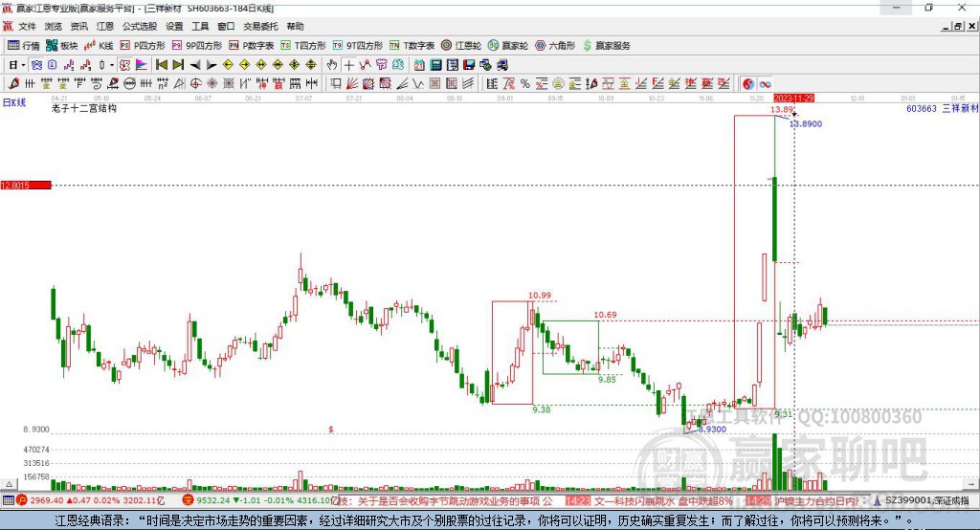Open the 板块 sector view
The height and width of the screenshot is (530, 980).
click(62, 46)
